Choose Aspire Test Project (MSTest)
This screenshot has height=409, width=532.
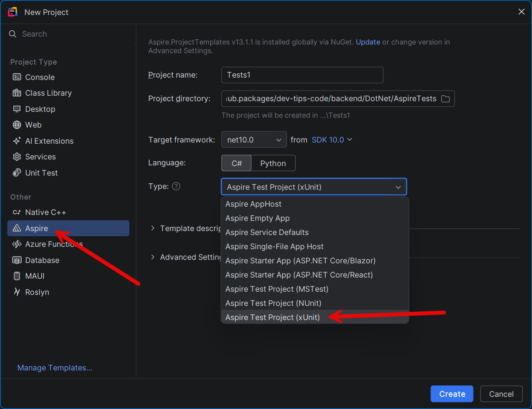coord(315,289)
